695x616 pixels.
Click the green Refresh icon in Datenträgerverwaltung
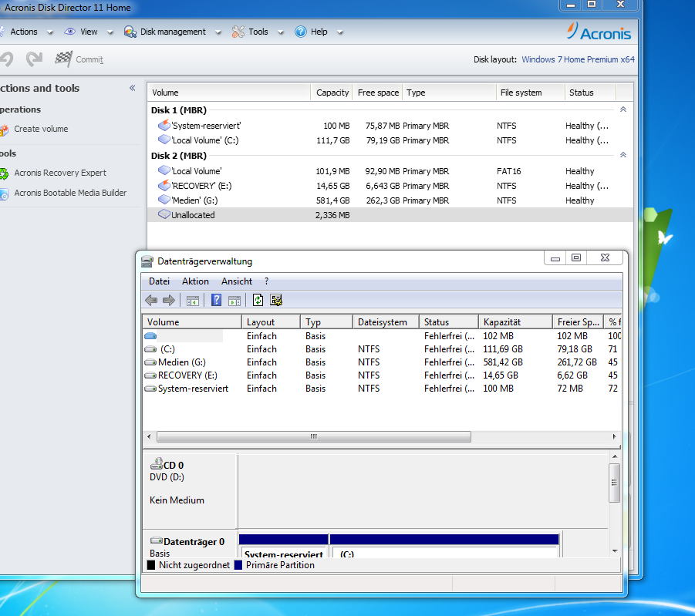(258, 300)
